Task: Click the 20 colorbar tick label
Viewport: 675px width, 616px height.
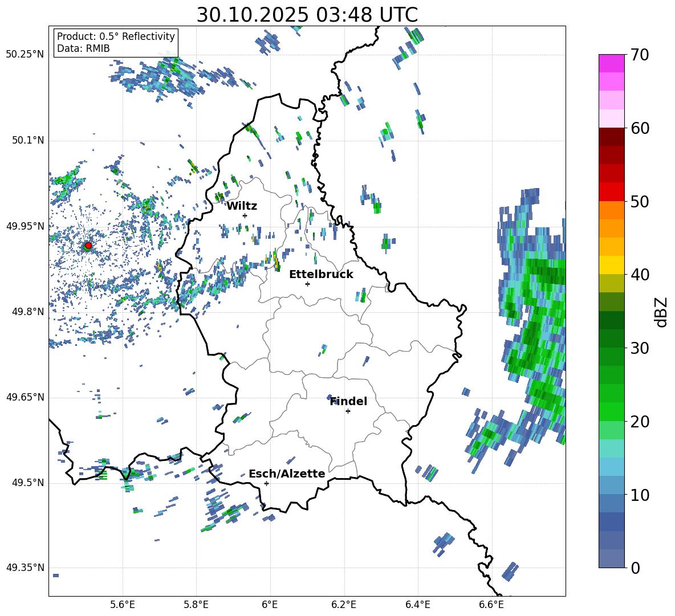Action: pyautogui.click(x=639, y=422)
